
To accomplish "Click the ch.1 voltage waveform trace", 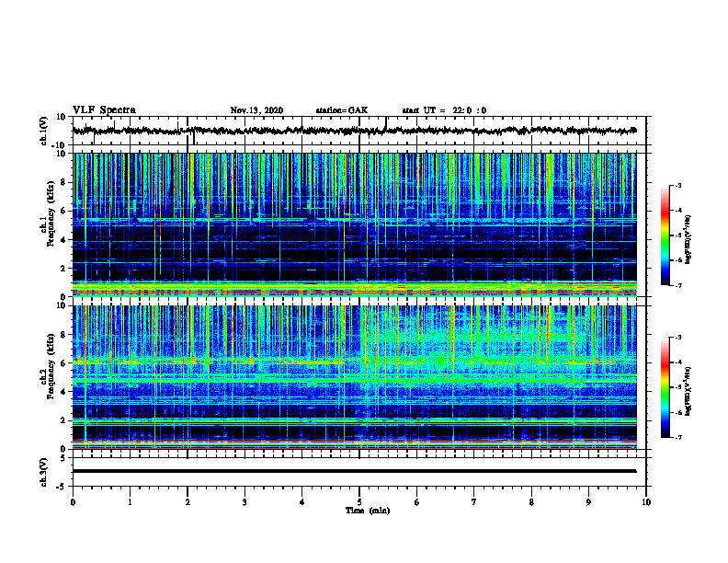I will tap(354, 131).
